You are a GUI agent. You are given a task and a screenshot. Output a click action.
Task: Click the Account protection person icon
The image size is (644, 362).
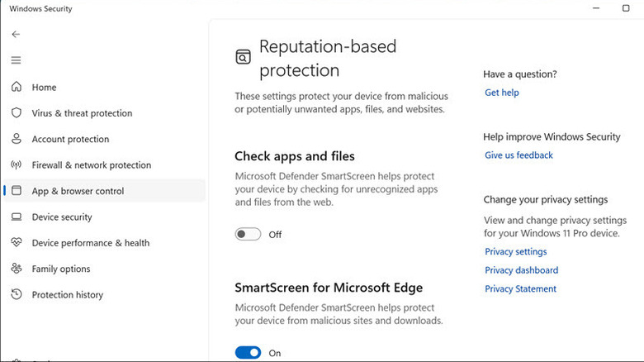16,139
